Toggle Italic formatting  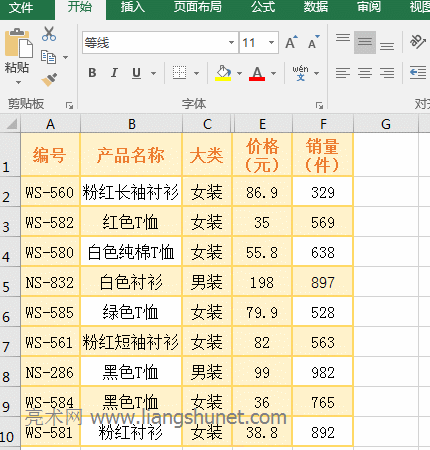pyautogui.click(x=114, y=73)
